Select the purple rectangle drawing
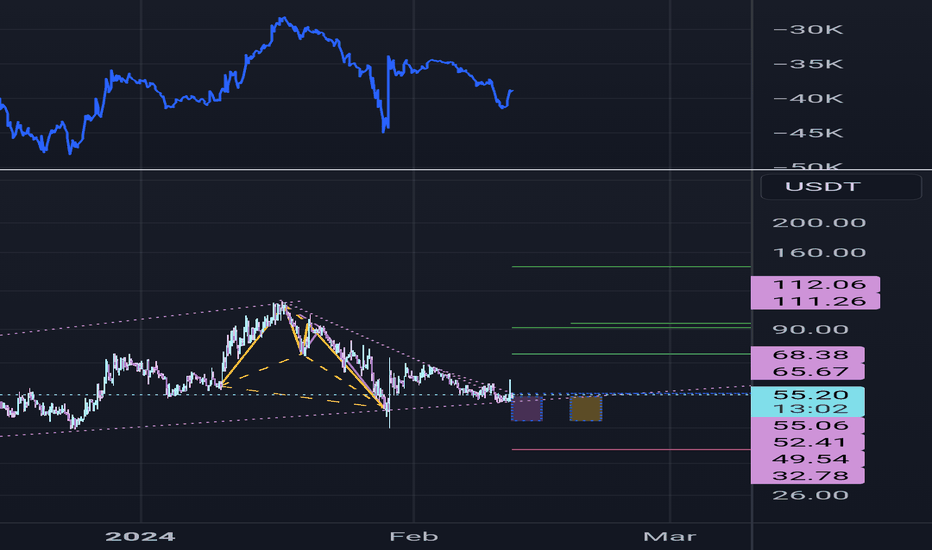Viewport: 932px width, 550px height. click(527, 408)
